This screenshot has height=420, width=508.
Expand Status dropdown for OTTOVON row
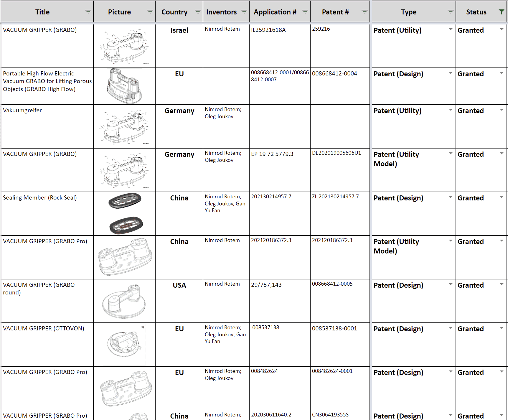coord(502,328)
